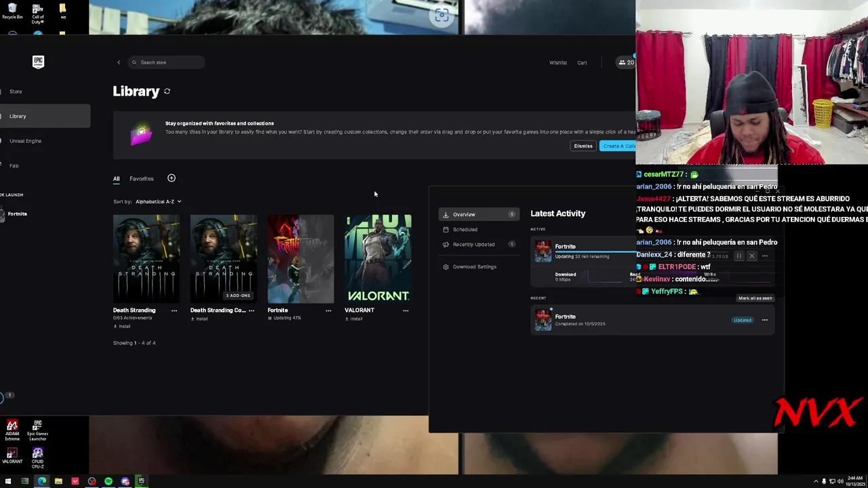868x488 pixels.
Task: Click the Updated badge on recent Fortnite
Action: 743,320
